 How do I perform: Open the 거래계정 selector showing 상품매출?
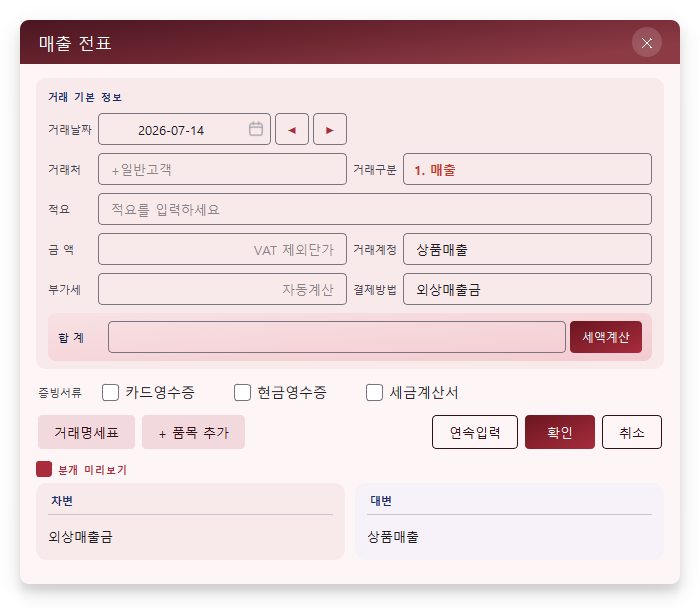pos(527,249)
